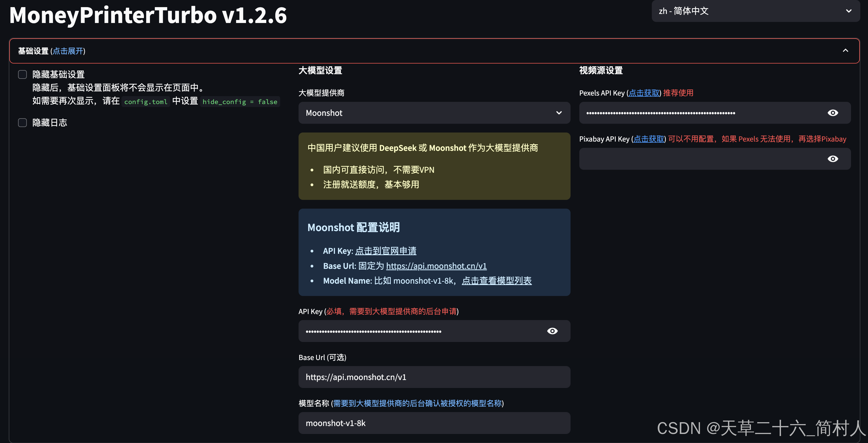
Task: Enable the 隐藏基础设置 checkbox
Action: (x=22, y=74)
